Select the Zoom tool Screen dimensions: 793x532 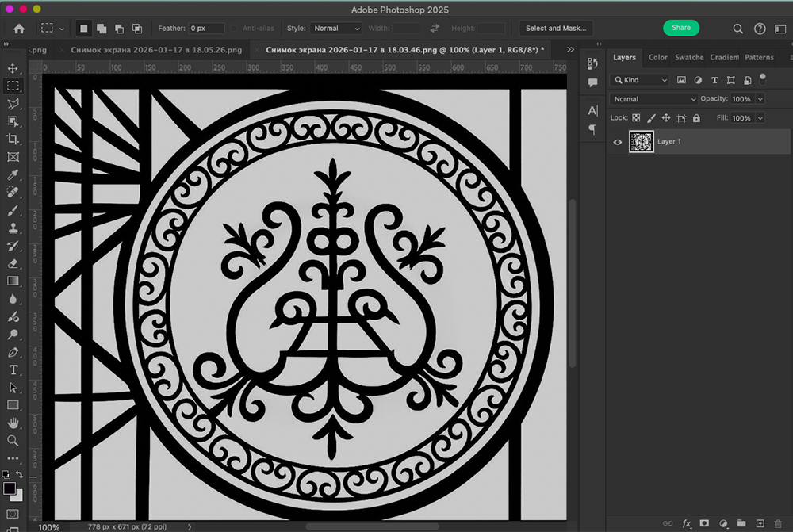point(13,441)
